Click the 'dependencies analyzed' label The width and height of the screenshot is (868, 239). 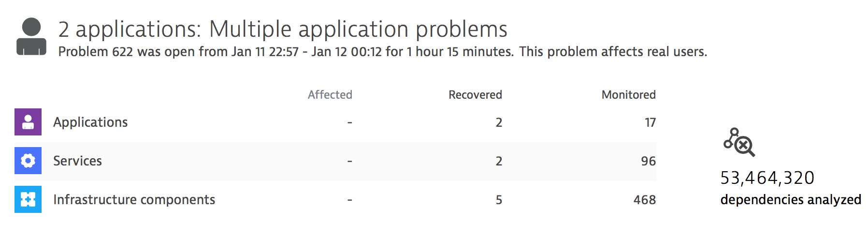pos(791,200)
